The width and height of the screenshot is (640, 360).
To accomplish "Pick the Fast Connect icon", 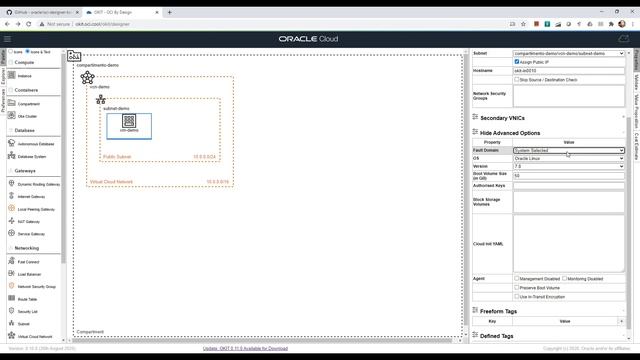I will point(11,261).
